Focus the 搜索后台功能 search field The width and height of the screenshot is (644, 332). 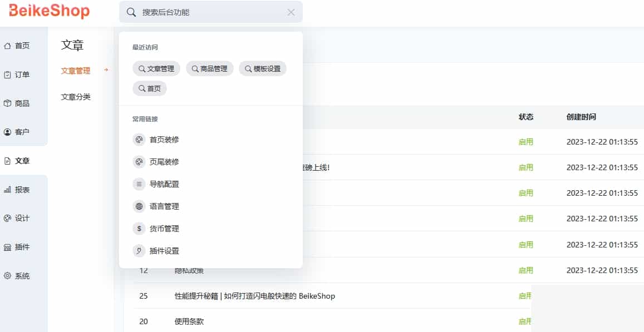(x=211, y=12)
